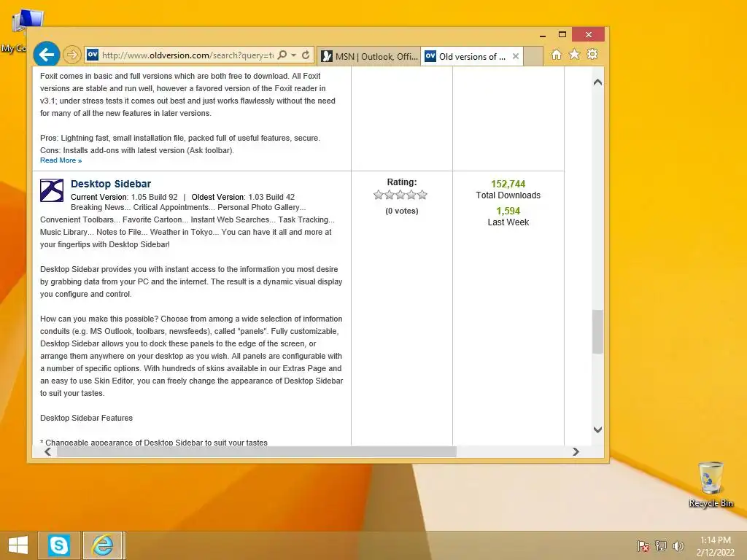Image resolution: width=747 pixels, height=560 pixels.
Task: Click the horizontal scrollbar right arrow
Action: [x=576, y=451]
